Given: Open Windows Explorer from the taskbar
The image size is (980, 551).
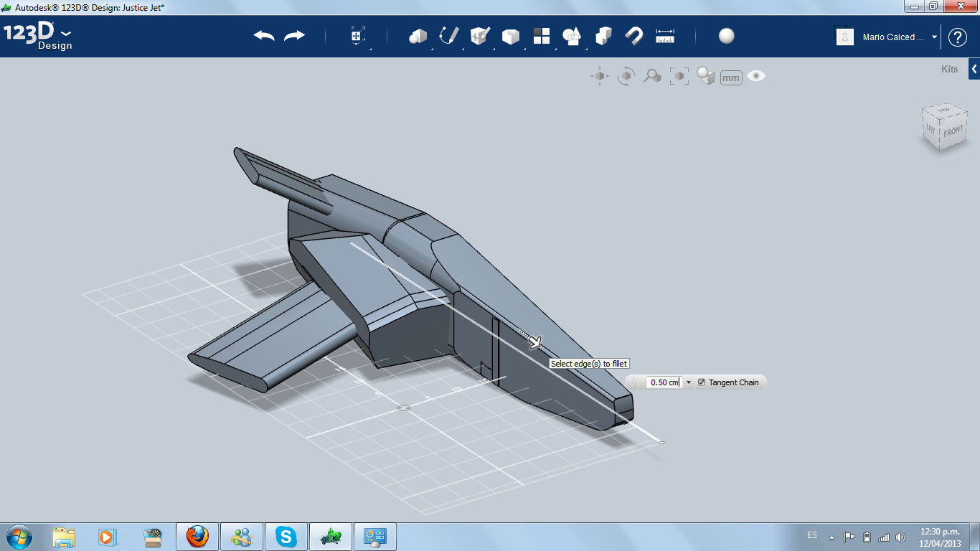Looking at the screenshot, I should pos(64,537).
